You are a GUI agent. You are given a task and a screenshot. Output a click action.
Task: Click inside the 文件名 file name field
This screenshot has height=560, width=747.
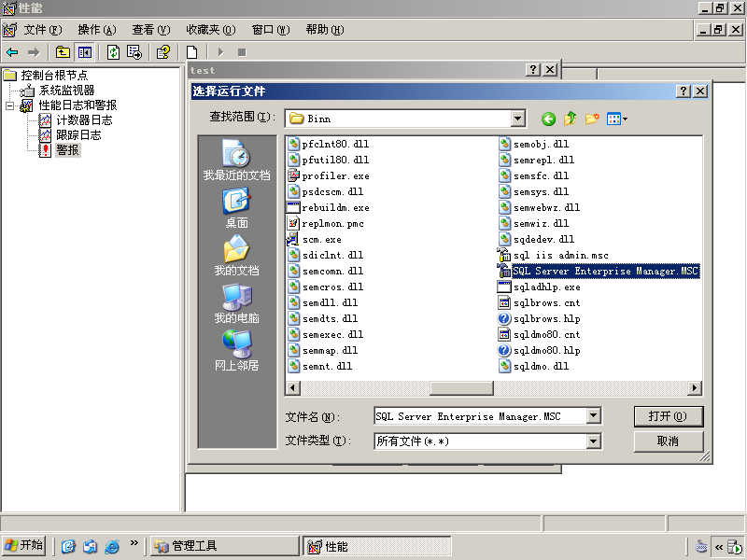(x=480, y=416)
